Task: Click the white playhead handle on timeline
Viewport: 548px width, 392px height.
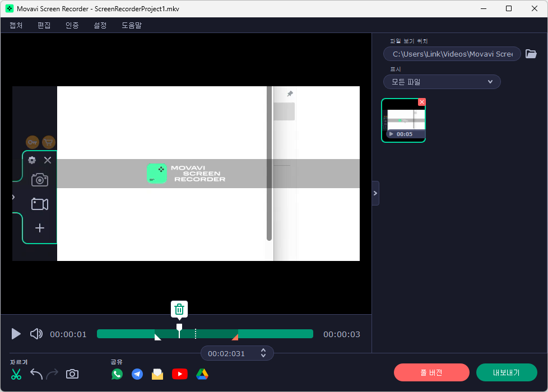Action: (x=179, y=328)
